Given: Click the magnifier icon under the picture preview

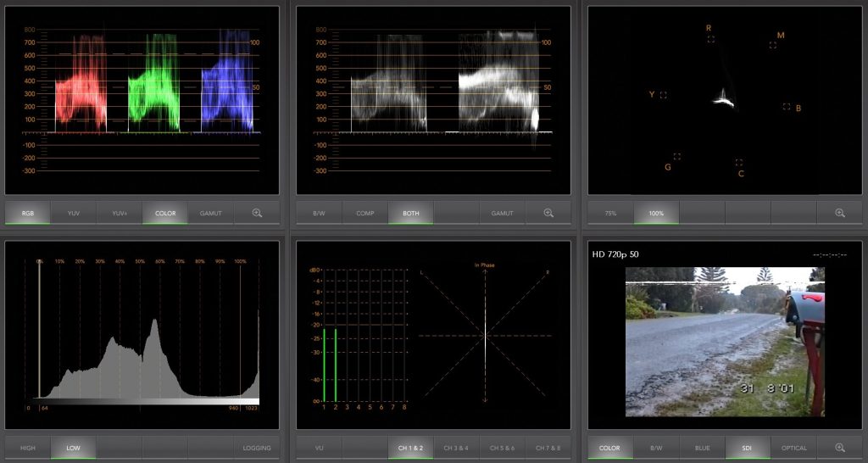Looking at the screenshot, I should click(x=839, y=448).
